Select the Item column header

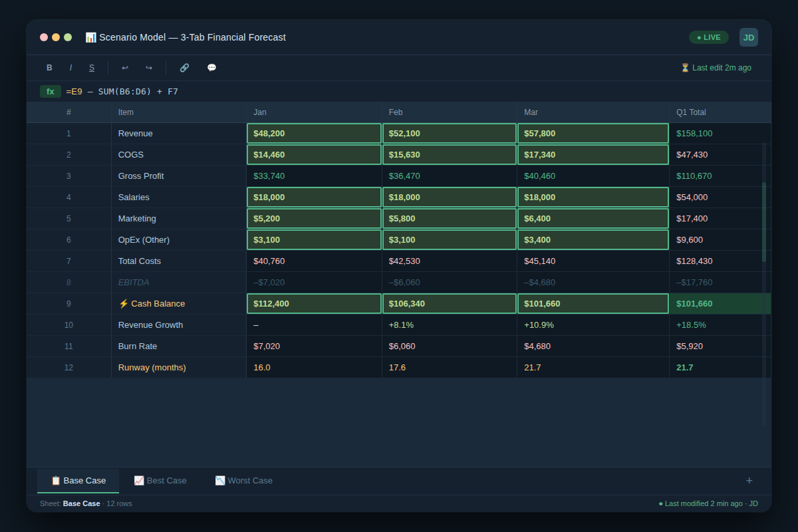pyautogui.click(x=179, y=112)
